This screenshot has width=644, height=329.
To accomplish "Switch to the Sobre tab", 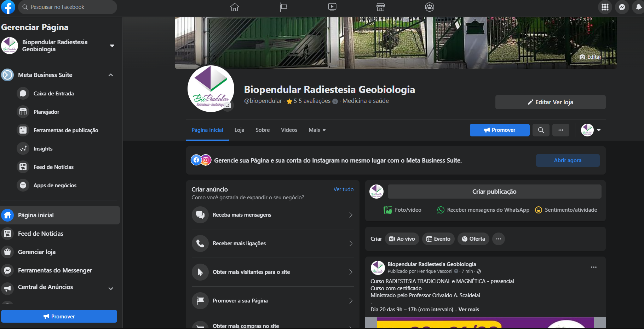I will click(263, 130).
